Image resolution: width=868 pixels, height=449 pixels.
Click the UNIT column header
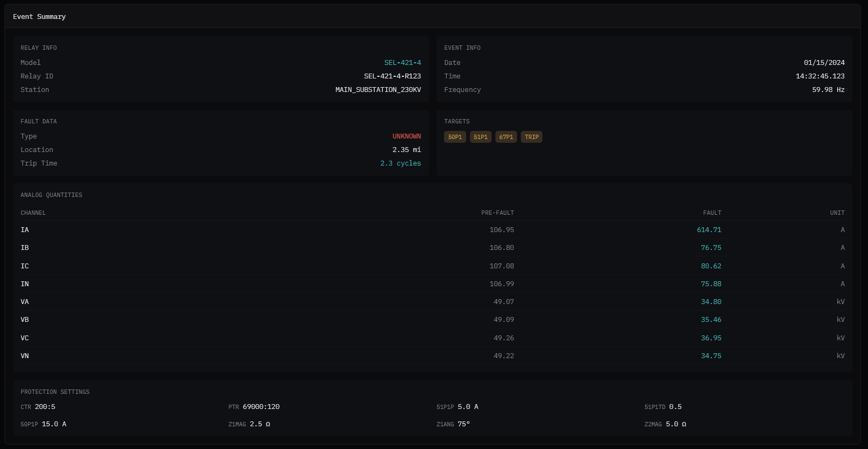(837, 213)
